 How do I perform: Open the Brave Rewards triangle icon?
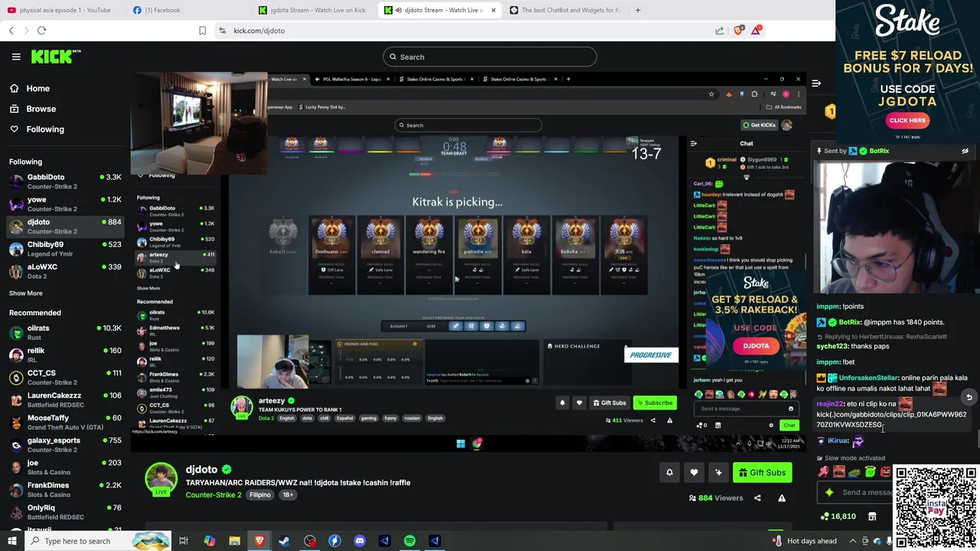(756, 30)
